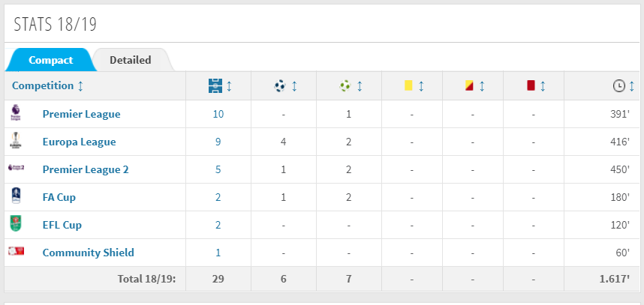Open the 10 Premier League appearances link
This screenshot has width=644, height=305.
point(218,114)
